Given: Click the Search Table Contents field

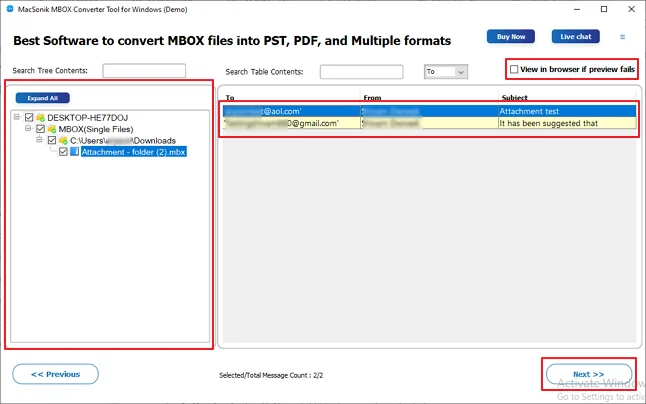Looking at the screenshot, I should click(x=361, y=72).
